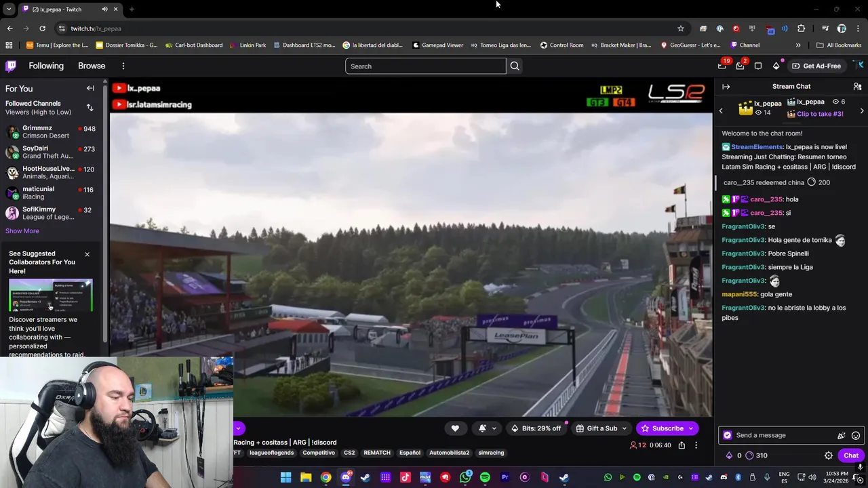The height and width of the screenshot is (488, 868).
Task: Open the emote picker smiley icon
Action: (856, 435)
